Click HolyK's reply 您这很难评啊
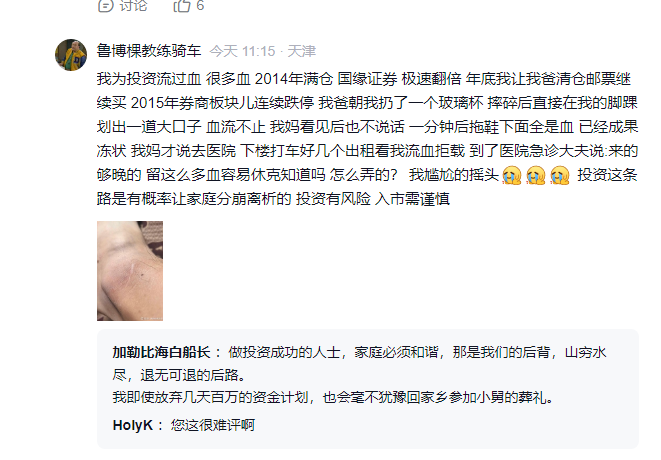This screenshot has height=460, width=661. coord(212,425)
